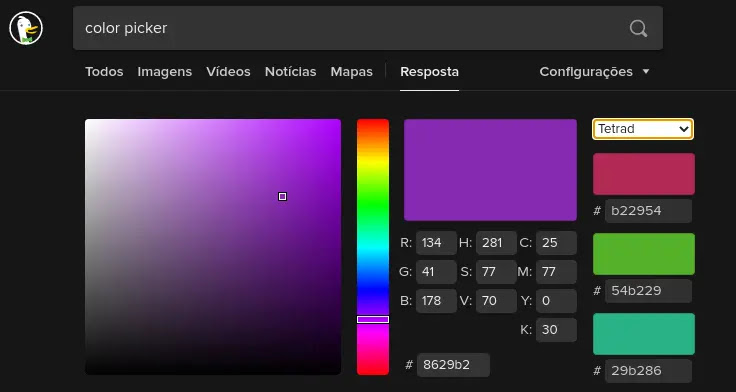Viewport: 736px width, 392px height.
Task: Focus the 'color picker' search box
Action: coord(368,28)
